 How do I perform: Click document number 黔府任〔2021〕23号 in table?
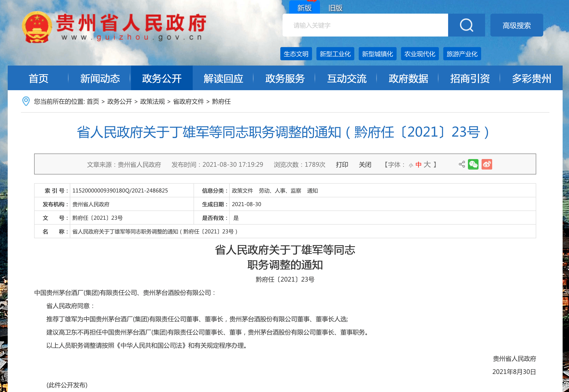98,218
